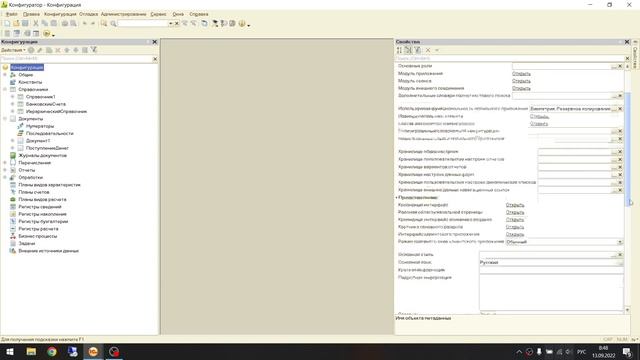Screen dimensions: 640x360
Task: Click the Find magnifier toolbar icon
Action: [113, 24]
